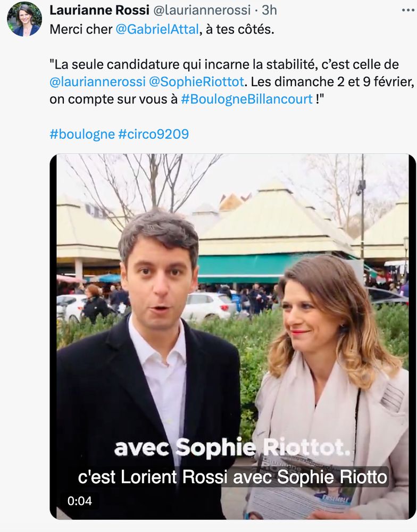417x532 pixels.
Task: Play the embedded video of the tweet
Action: coord(233,337)
